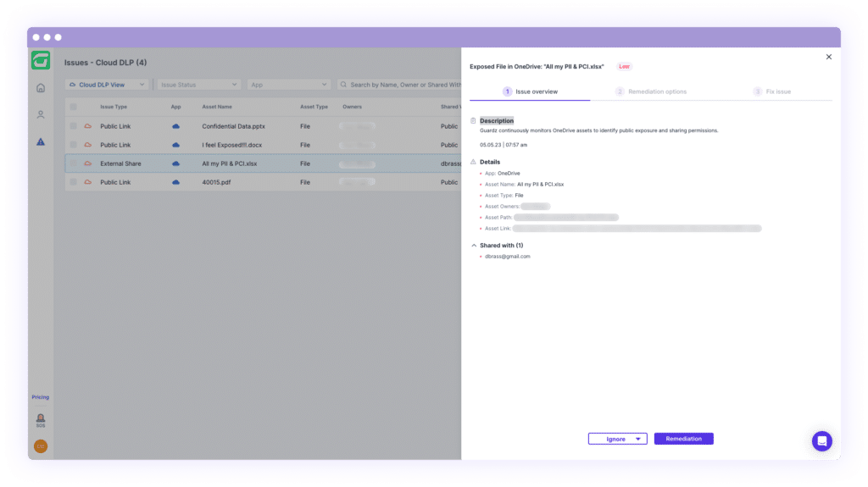Open the Home icon in sidebar
Image resolution: width=868 pixels, height=487 pixels.
pos(41,88)
